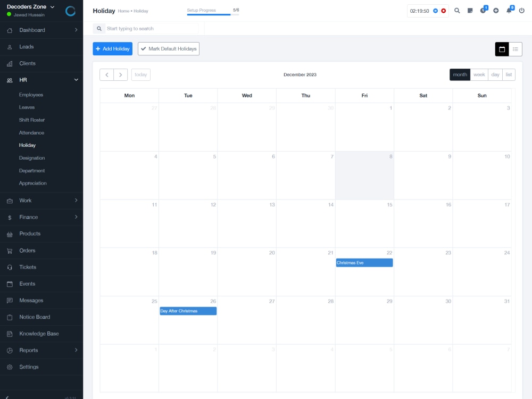The height and width of the screenshot is (399, 532).
Task: Open notifications bell icon
Action: pos(510,10)
